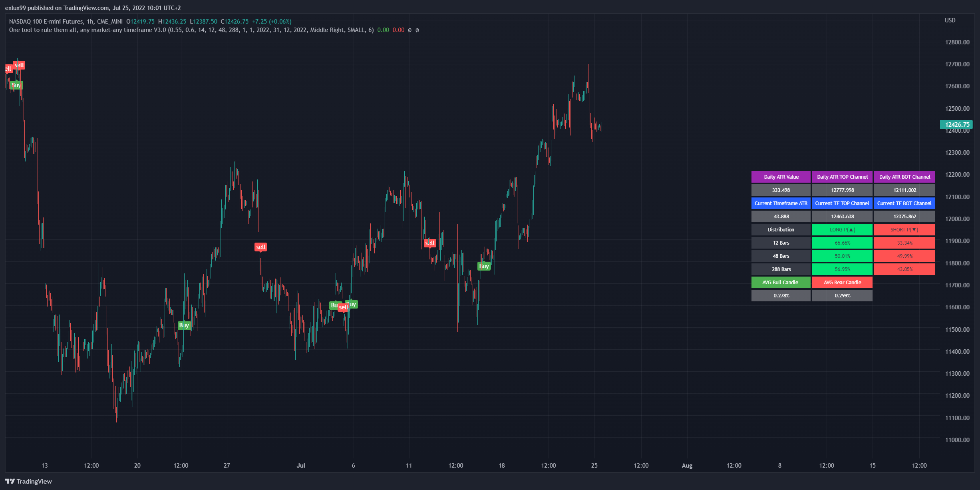
Task: Click the purple Daily ATR Value header cell
Action: click(x=781, y=177)
